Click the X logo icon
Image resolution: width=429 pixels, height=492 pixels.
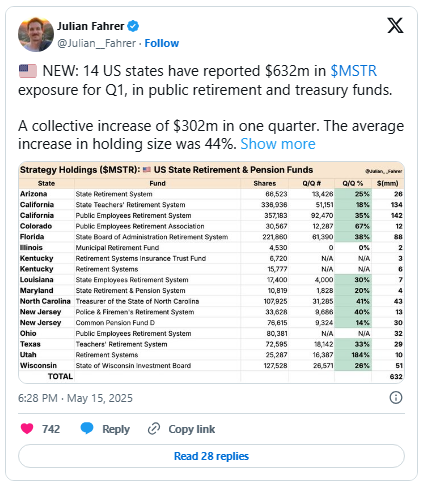pos(395,25)
